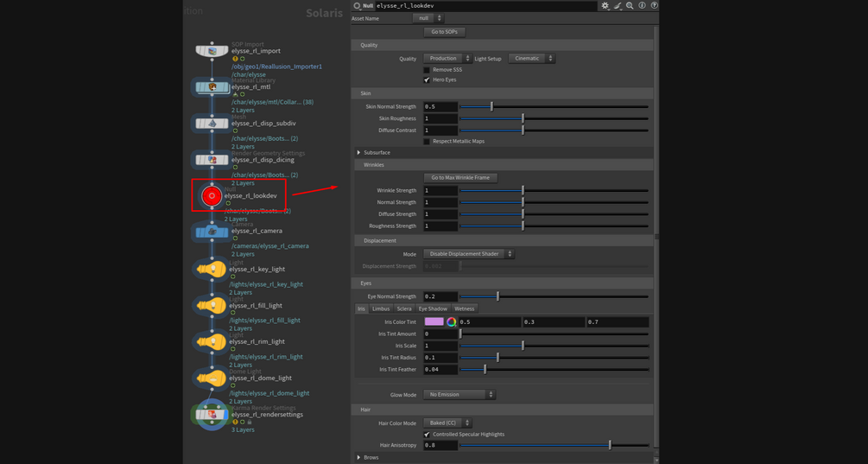The width and height of the screenshot is (868, 464).
Task: Open the Hair Color Mode Baked dropdown
Action: click(447, 423)
